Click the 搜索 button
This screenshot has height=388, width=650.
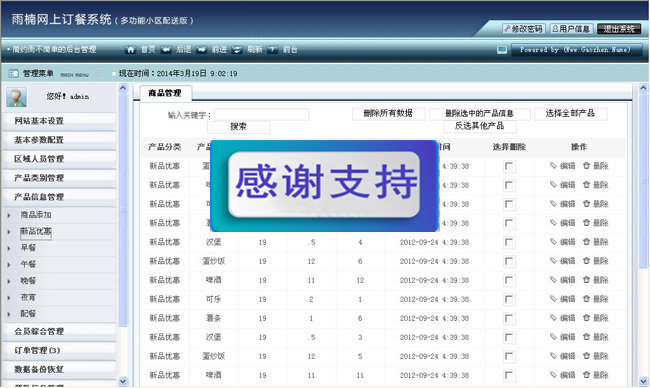click(x=238, y=127)
